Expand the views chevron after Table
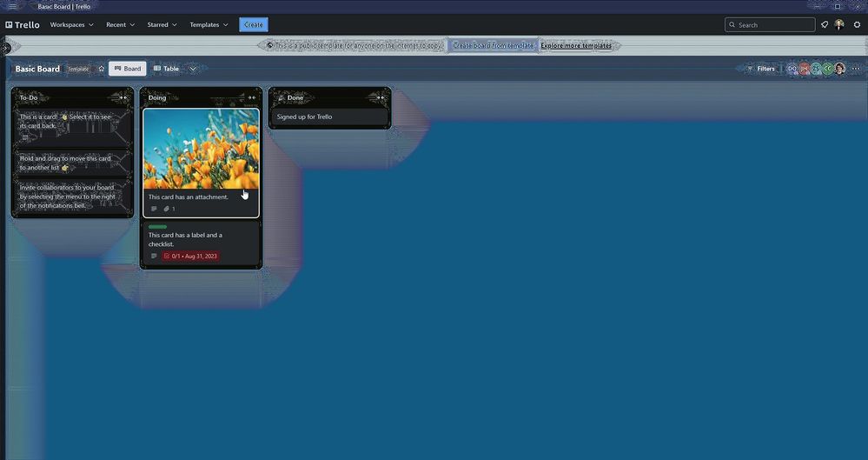 tap(193, 69)
